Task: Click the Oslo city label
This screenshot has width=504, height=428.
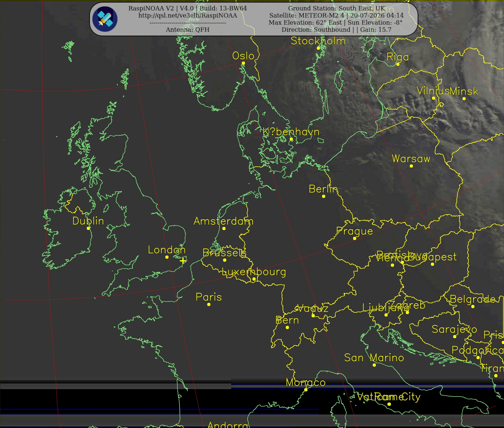Action: point(243,56)
